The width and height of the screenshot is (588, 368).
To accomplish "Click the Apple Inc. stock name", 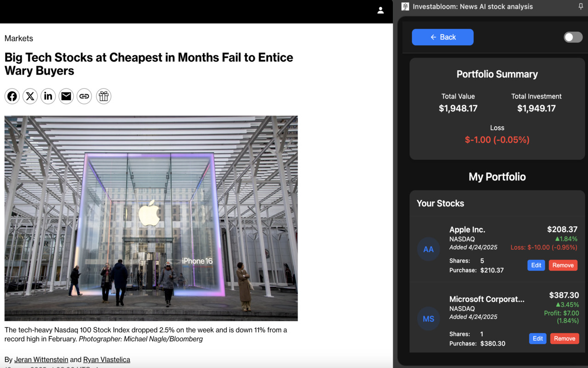I will (x=467, y=230).
